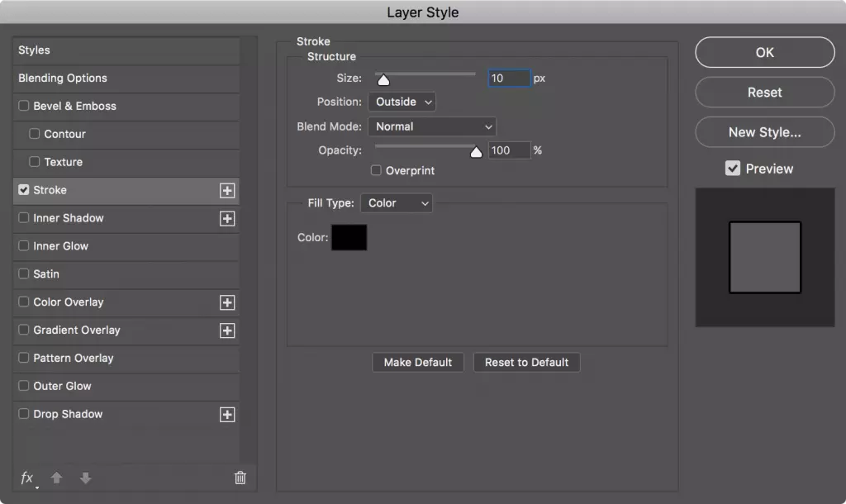This screenshot has height=504, width=846.
Task: Open the fx effects menu
Action: click(27, 478)
